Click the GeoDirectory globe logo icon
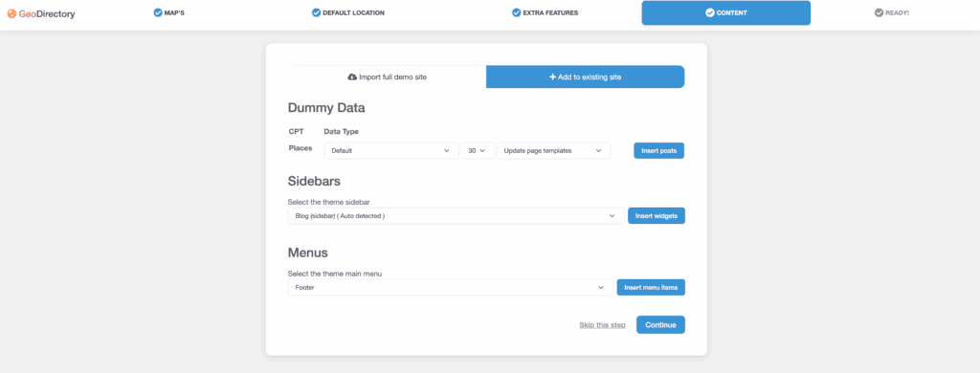 [x=11, y=13]
